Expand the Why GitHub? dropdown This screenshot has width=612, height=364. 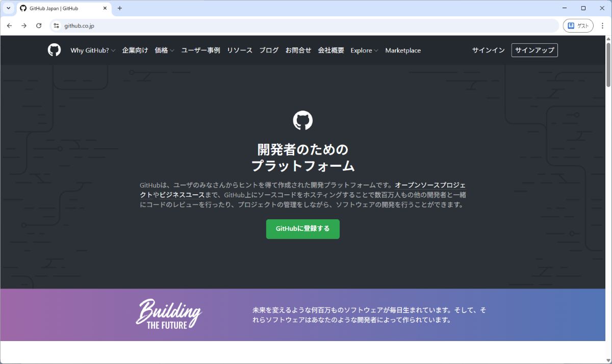click(x=93, y=50)
